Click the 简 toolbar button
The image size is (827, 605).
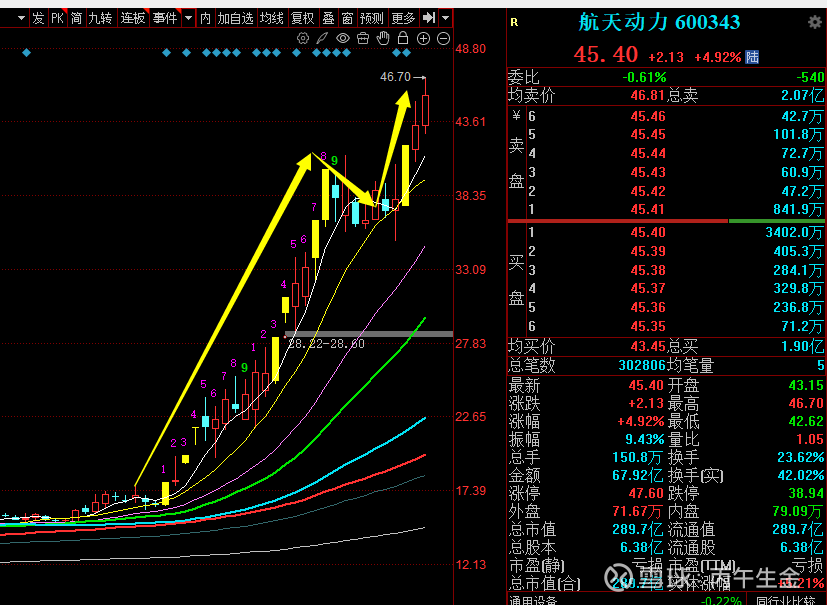pyautogui.click(x=77, y=18)
